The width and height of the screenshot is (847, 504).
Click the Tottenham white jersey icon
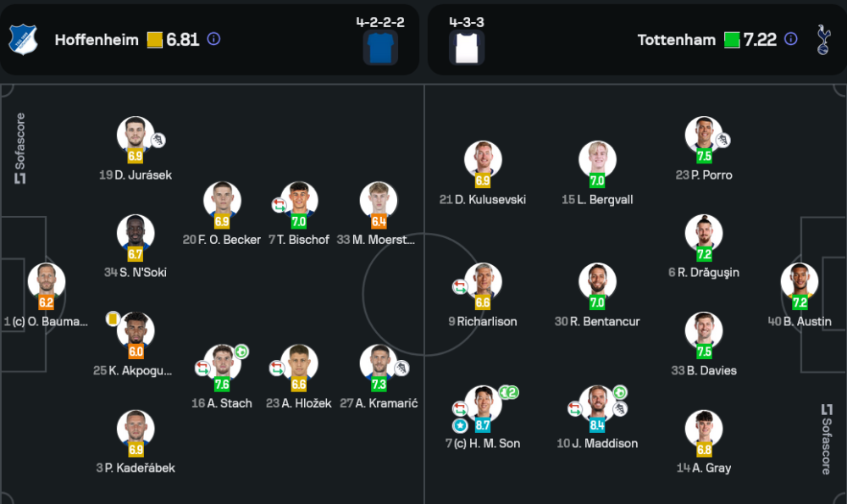pos(468,47)
